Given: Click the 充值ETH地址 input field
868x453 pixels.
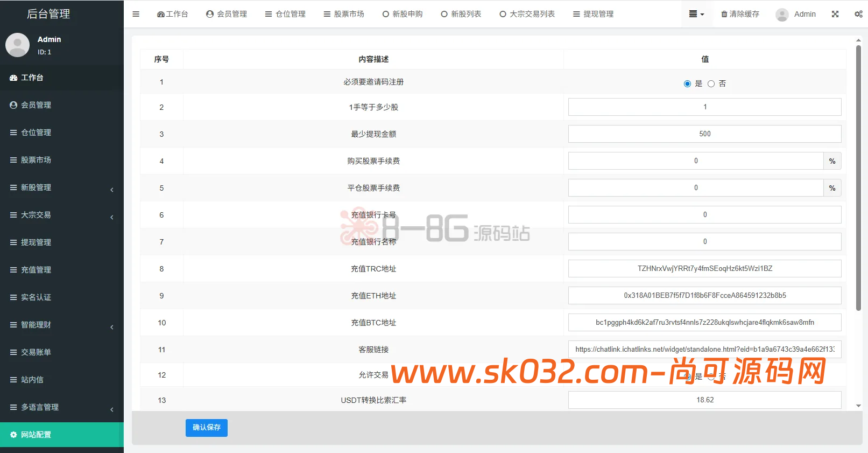Looking at the screenshot, I should pos(705,296).
